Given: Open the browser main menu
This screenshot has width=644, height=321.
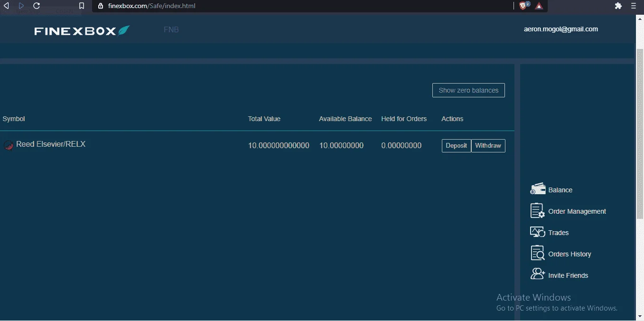Looking at the screenshot, I should pyautogui.click(x=634, y=6).
